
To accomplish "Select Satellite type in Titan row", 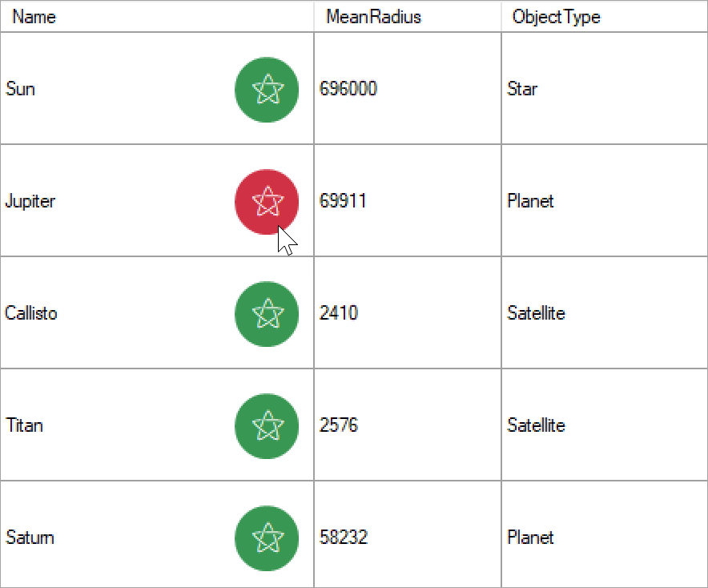I will point(536,425).
